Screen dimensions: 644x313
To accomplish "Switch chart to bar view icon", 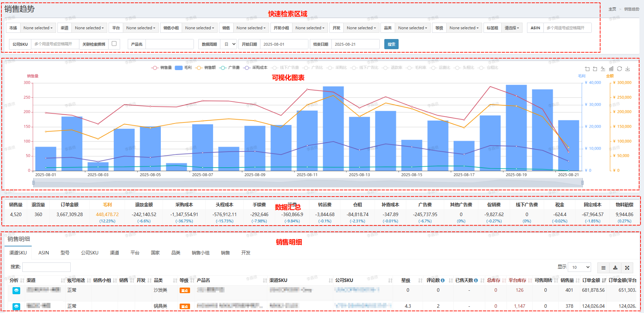I will point(611,69).
